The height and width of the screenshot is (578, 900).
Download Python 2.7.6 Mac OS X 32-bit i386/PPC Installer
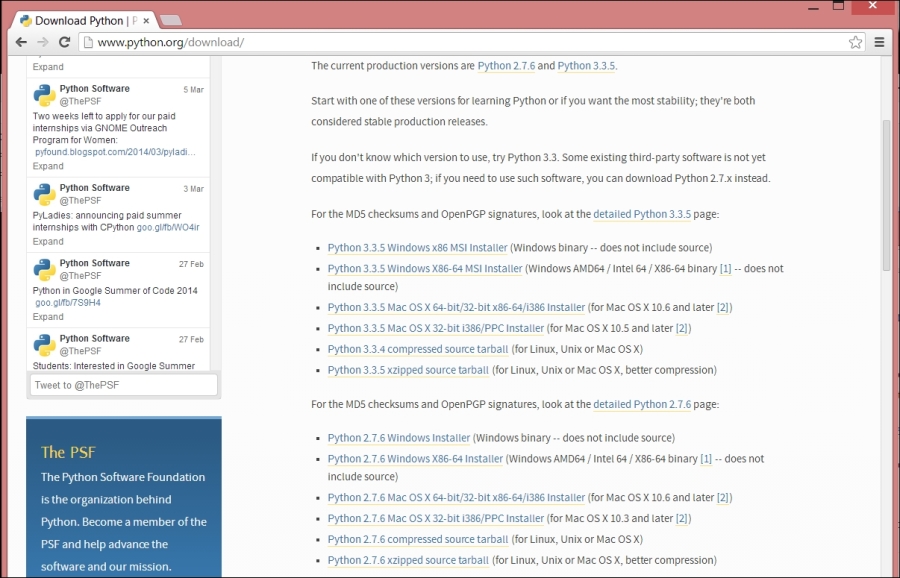pos(436,518)
